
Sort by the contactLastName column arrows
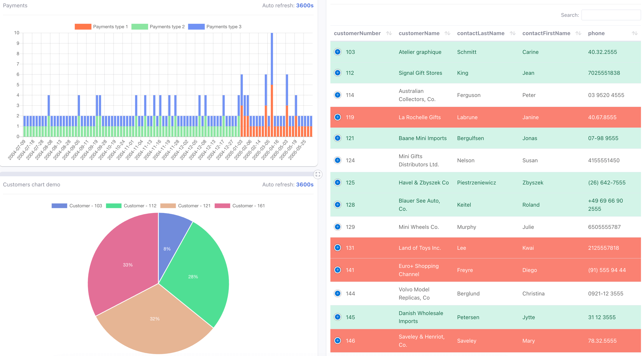click(512, 33)
